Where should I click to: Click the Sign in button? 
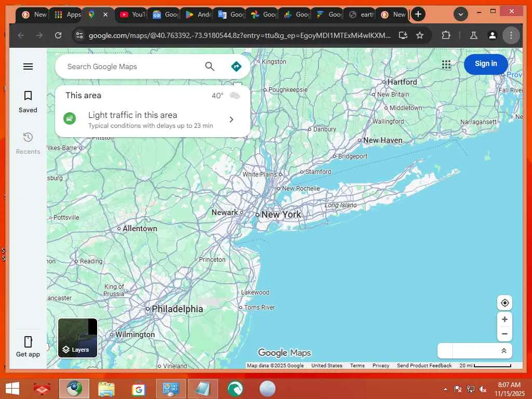tap(486, 64)
